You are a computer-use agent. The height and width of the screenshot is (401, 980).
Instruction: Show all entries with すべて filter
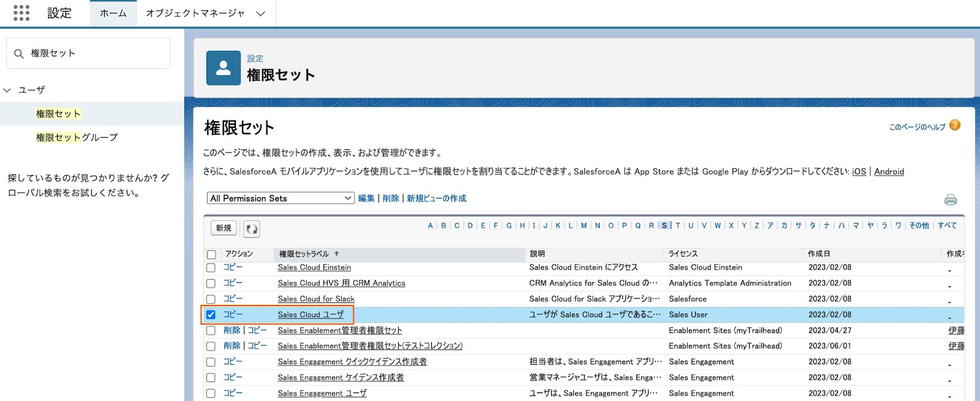[947, 226]
